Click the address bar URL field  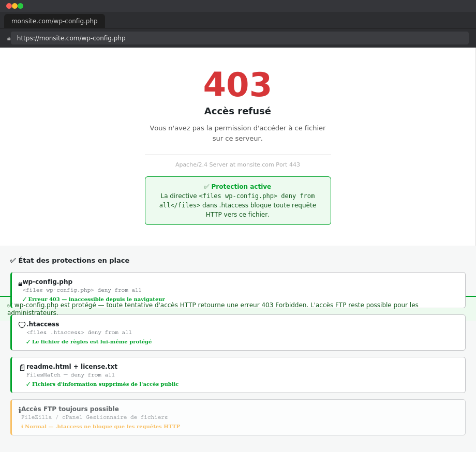(x=240, y=38)
